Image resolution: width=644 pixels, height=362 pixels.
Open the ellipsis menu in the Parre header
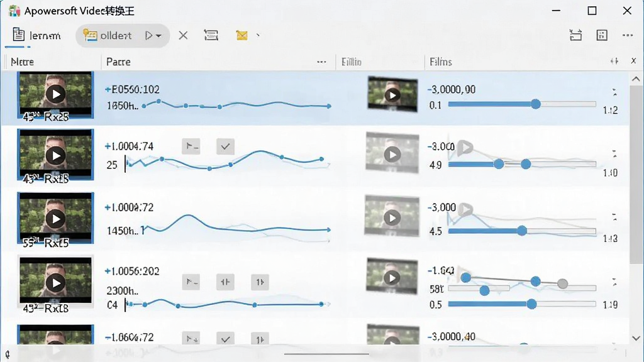(321, 62)
